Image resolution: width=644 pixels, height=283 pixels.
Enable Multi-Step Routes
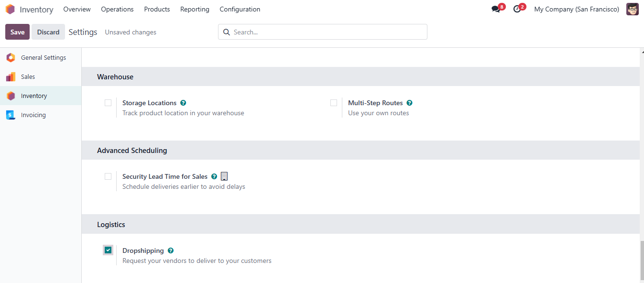pyautogui.click(x=333, y=103)
